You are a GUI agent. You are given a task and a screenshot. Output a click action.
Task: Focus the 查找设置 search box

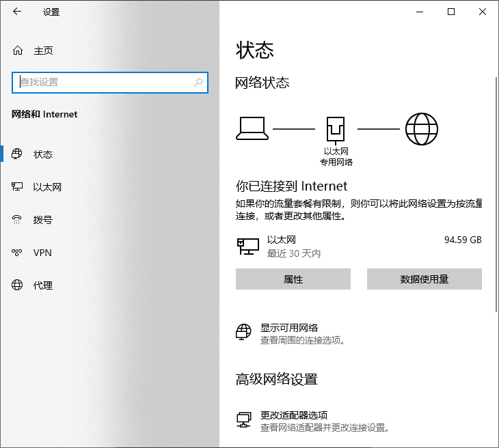[110, 83]
